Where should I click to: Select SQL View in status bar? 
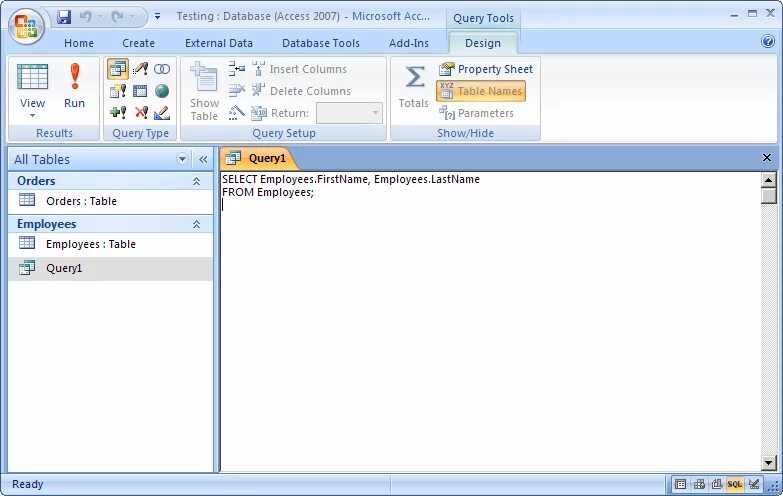[x=735, y=484]
